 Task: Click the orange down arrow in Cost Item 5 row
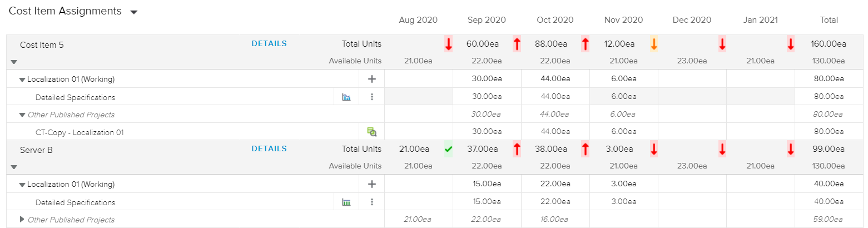pyautogui.click(x=654, y=44)
